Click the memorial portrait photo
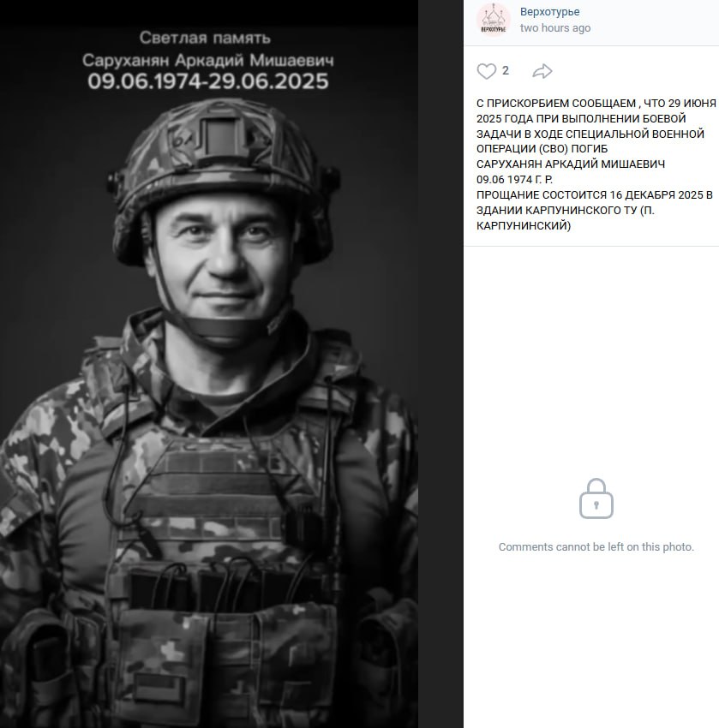The height and width of the screenshot is (728, 719). click(x=209, y=364)
